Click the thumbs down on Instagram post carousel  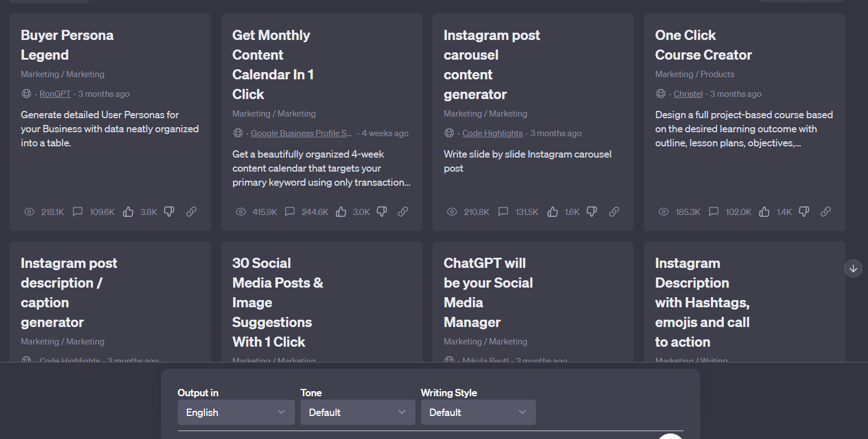click(592, 212)
